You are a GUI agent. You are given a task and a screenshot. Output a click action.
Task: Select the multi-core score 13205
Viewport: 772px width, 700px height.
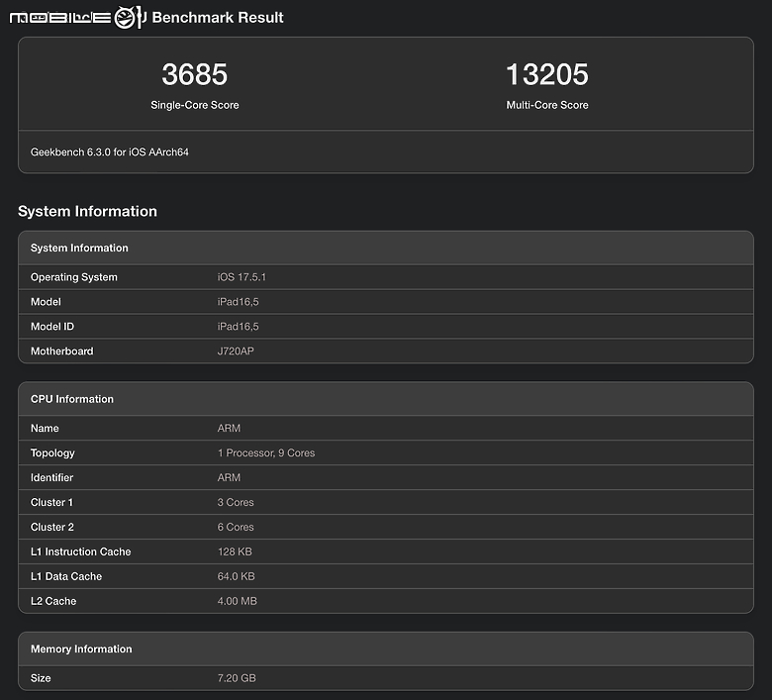547,74
